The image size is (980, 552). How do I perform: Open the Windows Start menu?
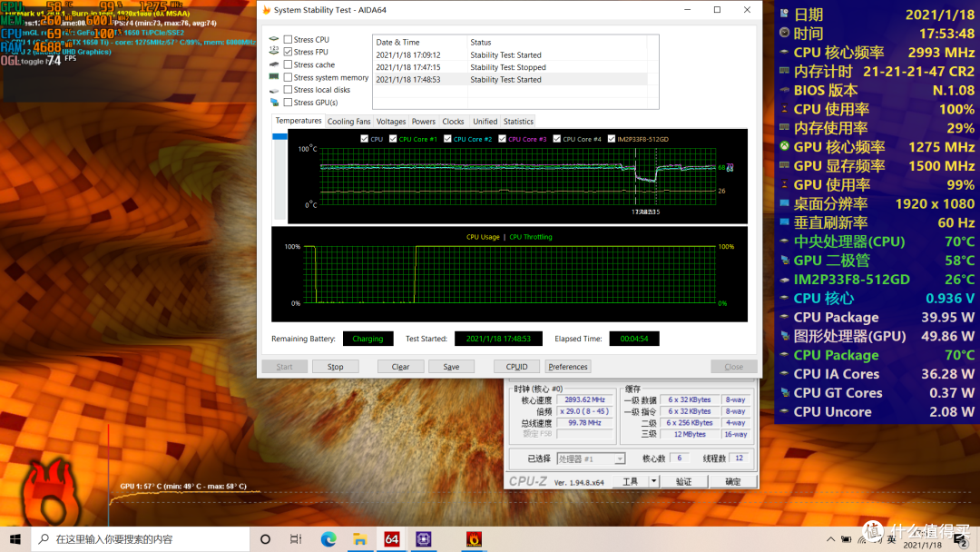coord(15,539)
